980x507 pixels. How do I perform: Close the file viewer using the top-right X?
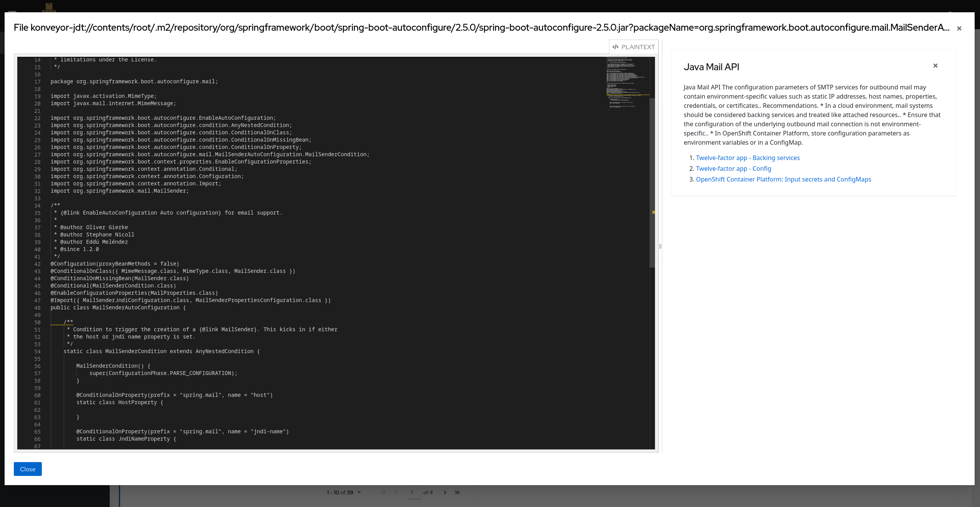click(x=959, y=28)
